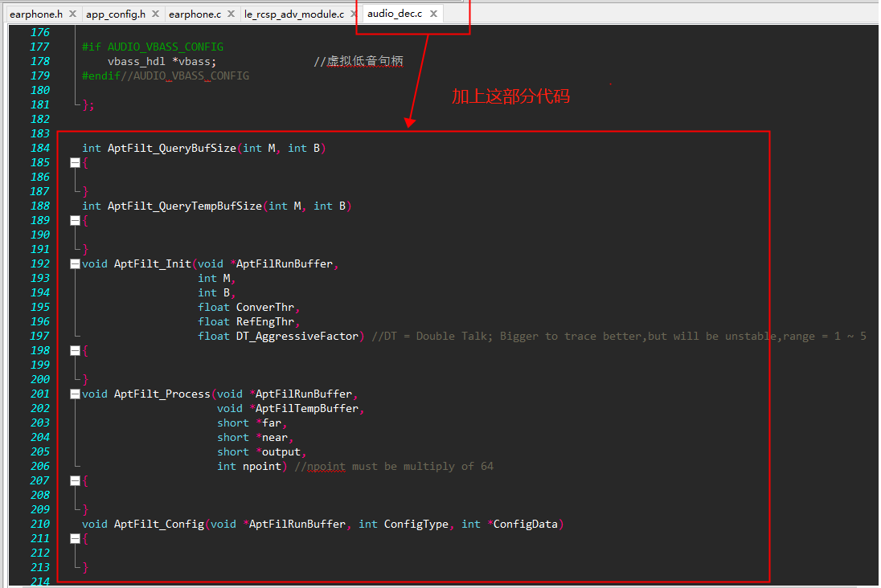This screenshot has height=588, width=881.
Task: Switch to the earphone.h tab
Action: [36, 14]
